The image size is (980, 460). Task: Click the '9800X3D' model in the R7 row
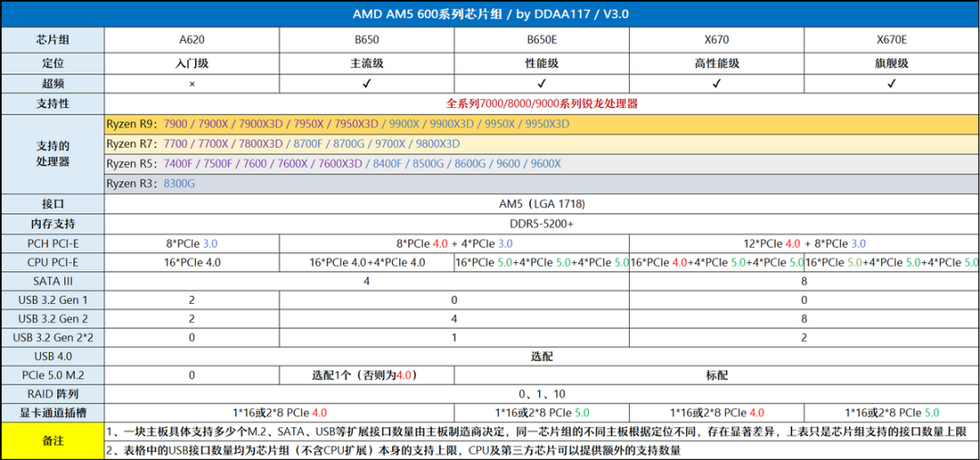[437, 143]
